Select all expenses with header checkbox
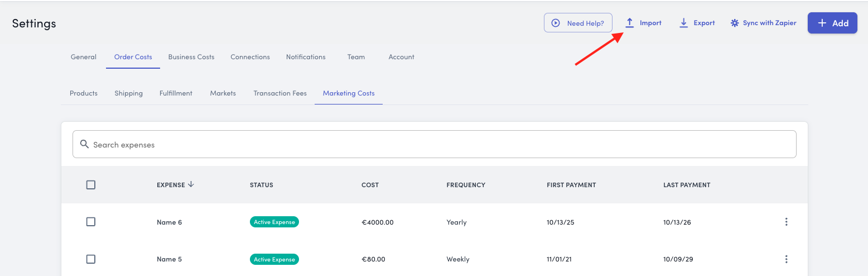The width and height of the screenshot is (868, 276). (91, 185)
